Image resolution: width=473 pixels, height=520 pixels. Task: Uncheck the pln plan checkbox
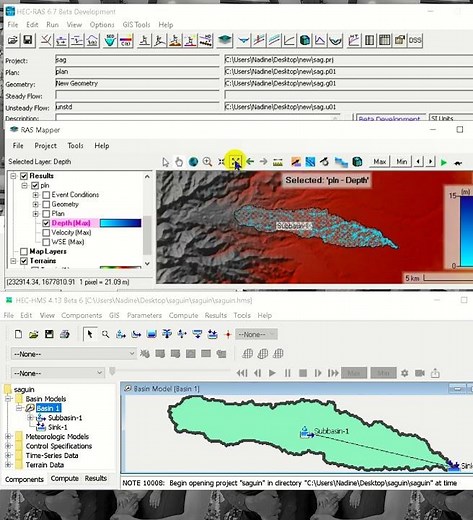[x=35, y=185]
